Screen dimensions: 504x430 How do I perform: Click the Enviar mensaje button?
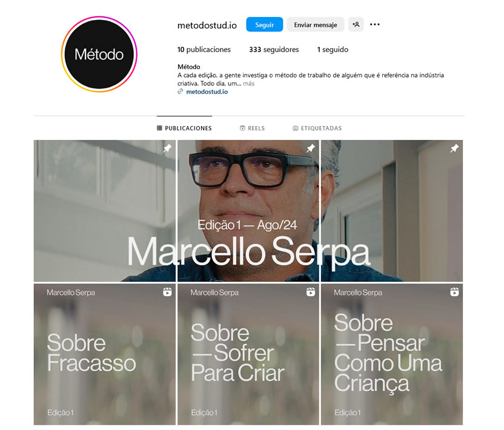point(316,25)
